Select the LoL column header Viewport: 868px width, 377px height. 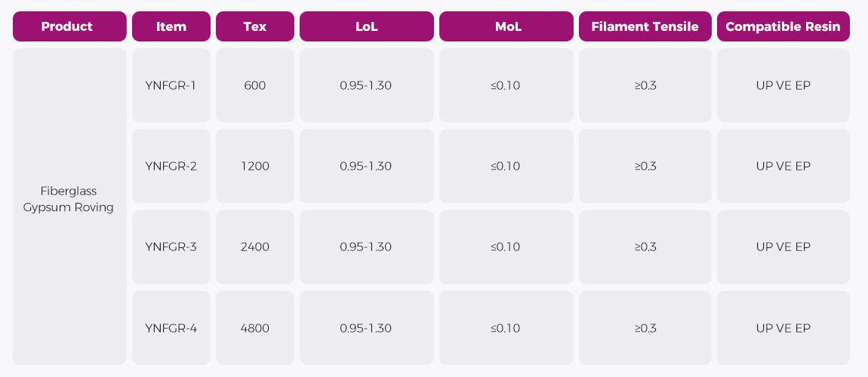[367, 26]
